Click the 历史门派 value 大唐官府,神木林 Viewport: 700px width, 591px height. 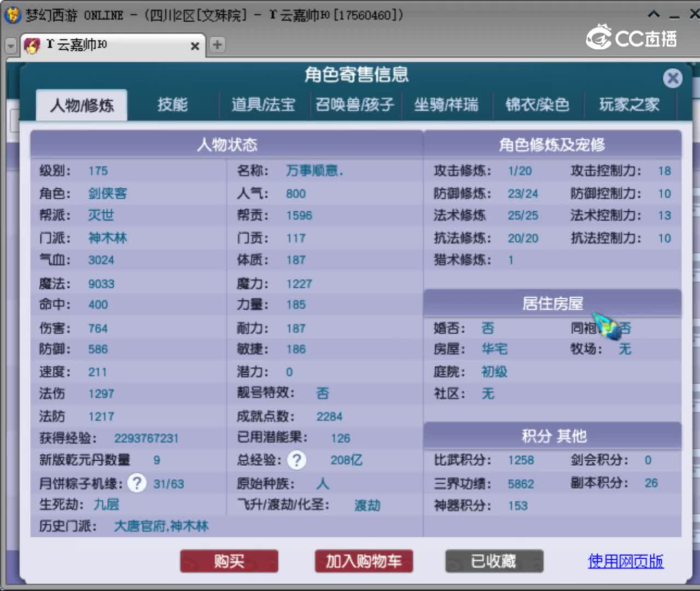pos(161,526)
